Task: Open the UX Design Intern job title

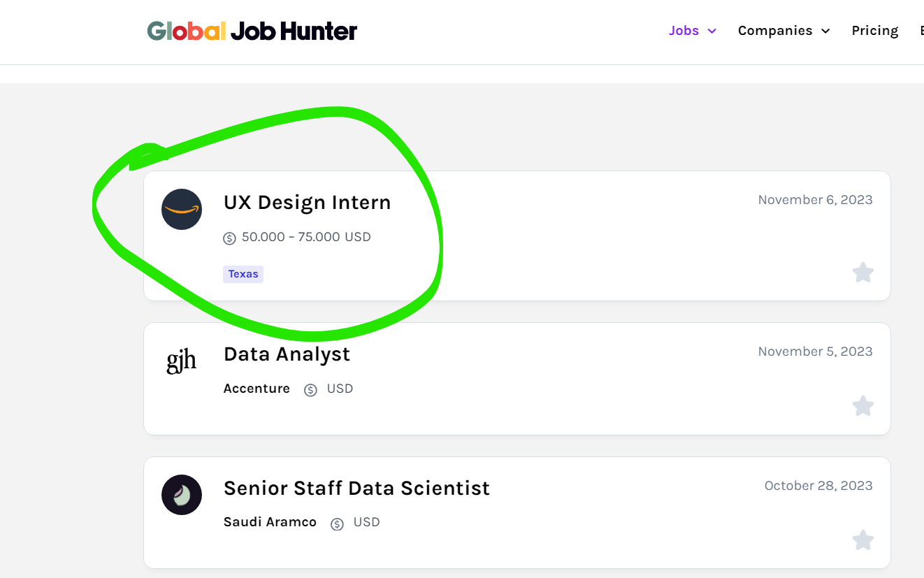Action: (308, 203)
